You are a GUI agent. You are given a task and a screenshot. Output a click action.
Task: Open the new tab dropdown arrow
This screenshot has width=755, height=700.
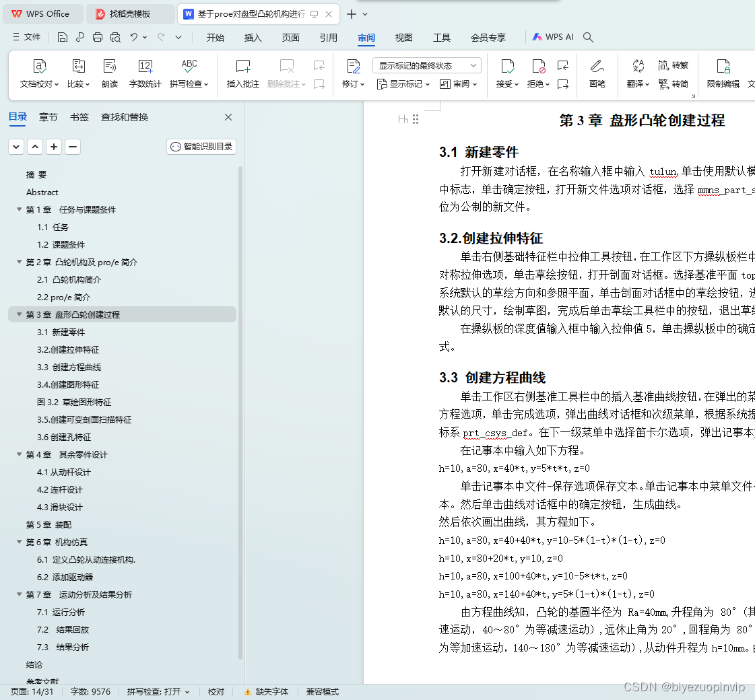coord(365,14)
